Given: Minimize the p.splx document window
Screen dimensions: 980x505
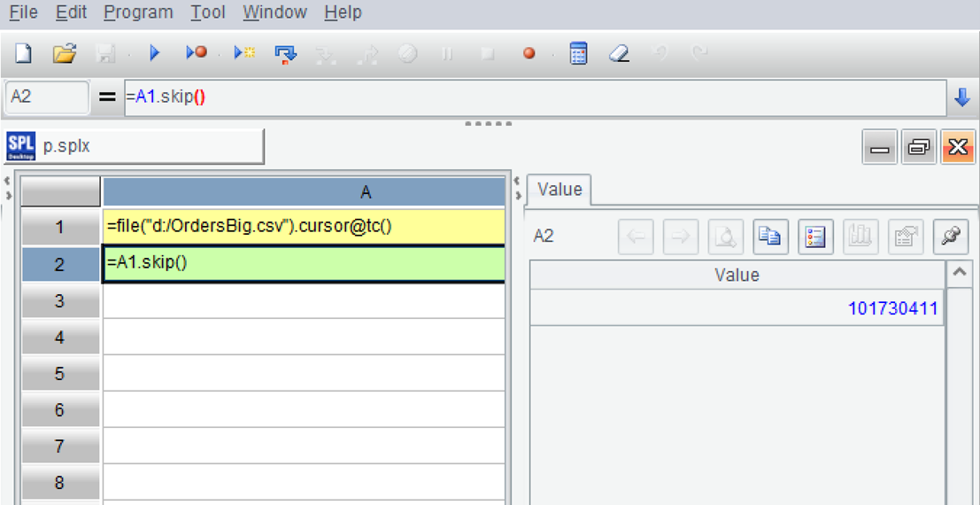Looking at the screenshot, I should [880, 148].
